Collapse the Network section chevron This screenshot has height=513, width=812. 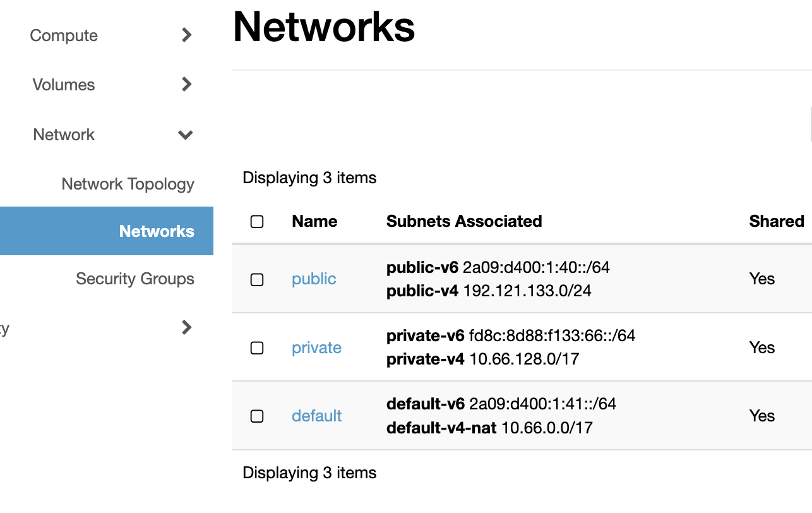[186, 135]
